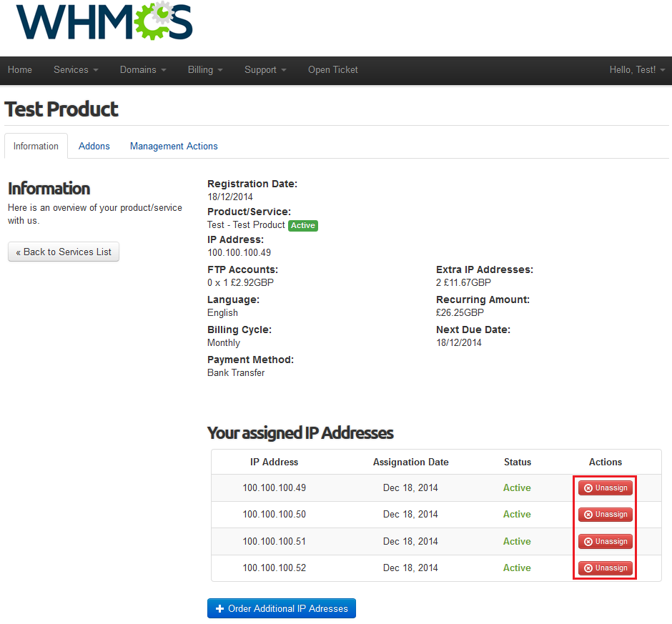Image resolution: width=672 pixels, height=624 pixels.
Task: Expand the Billing menu
Action: tap(205, 70)
